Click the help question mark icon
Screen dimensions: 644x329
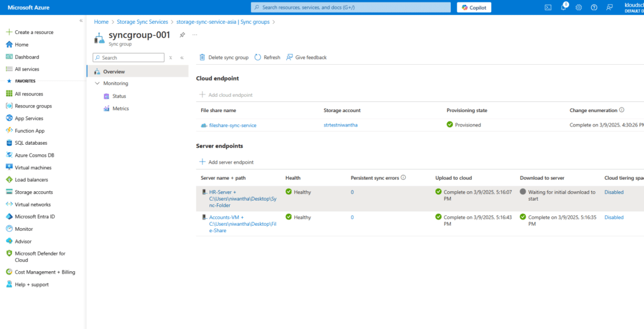click(594, 8)
